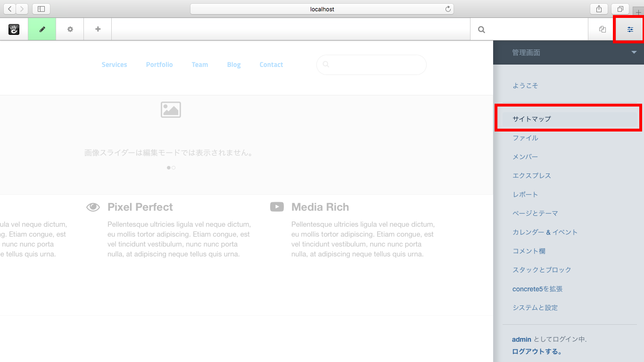Click the browser forward arrow

[22, 9]
